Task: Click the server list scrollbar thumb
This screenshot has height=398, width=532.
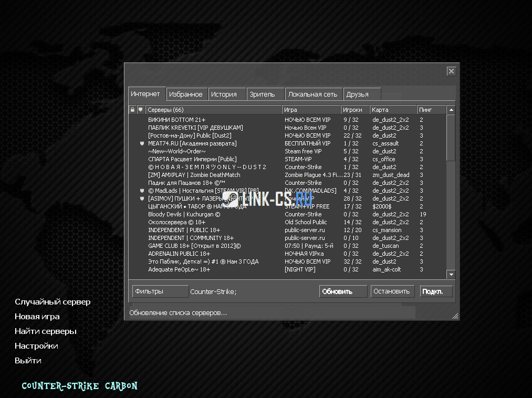Action: click(x=451, y=138)
